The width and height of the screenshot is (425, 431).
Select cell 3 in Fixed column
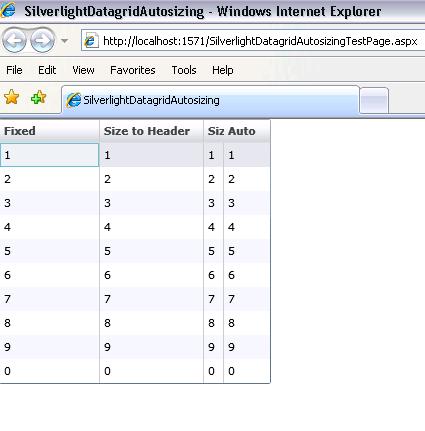pos(49,203)
